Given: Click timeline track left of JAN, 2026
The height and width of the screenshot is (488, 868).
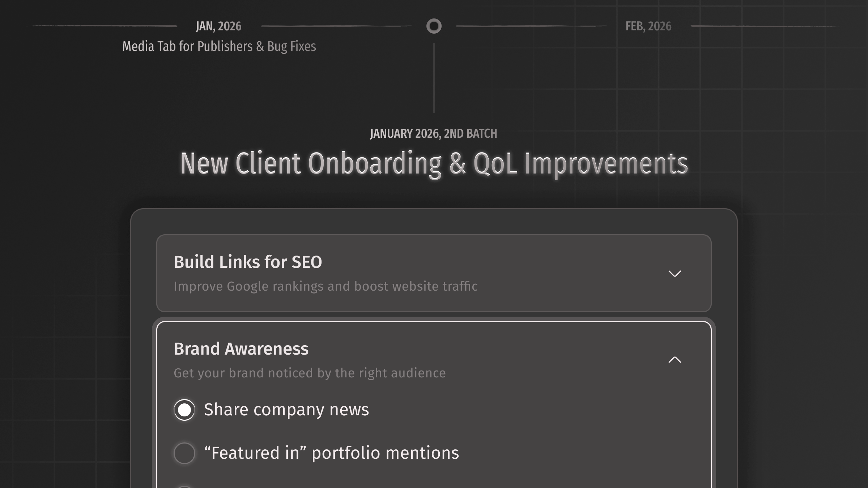Looking at the screenshot, I should click(101, 26).
